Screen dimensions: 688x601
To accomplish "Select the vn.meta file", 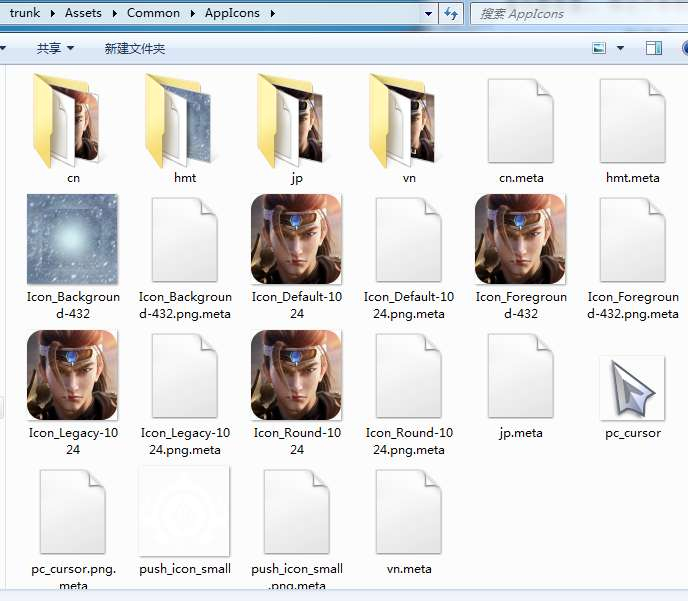I will pos(409,512).
